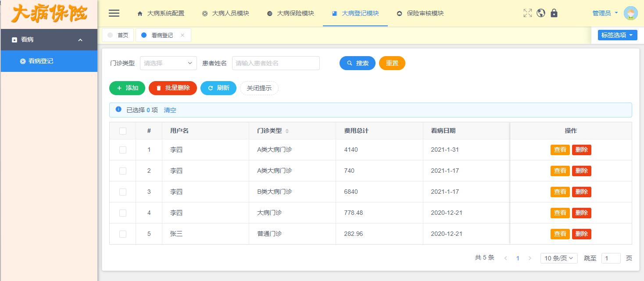Click the screen lock icon
This screenshot has height=281, width=644.
[554, 13]
